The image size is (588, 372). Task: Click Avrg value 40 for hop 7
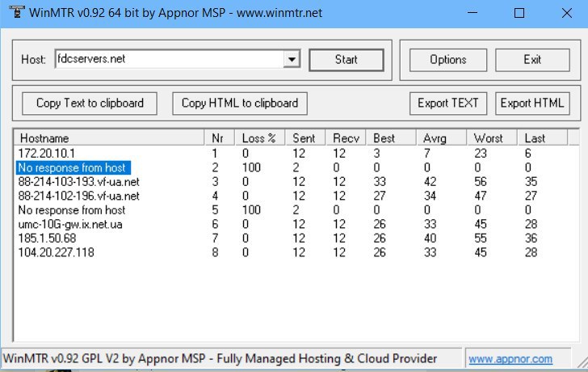(430, 239)
